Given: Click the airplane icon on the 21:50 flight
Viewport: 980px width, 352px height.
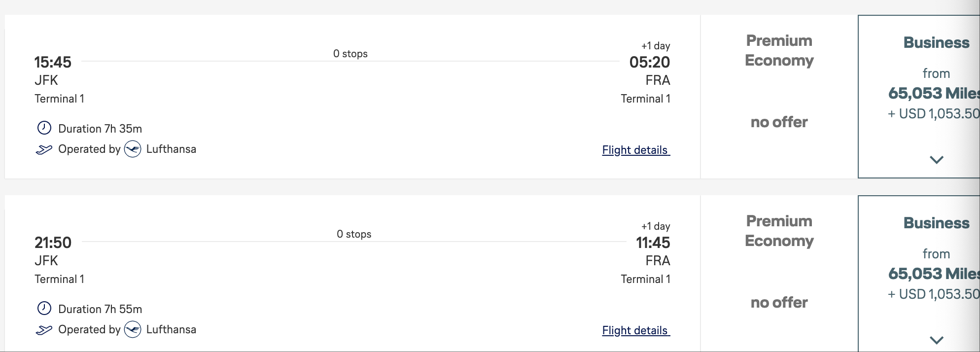Looking at the screenshot, I should pos(44,330).
